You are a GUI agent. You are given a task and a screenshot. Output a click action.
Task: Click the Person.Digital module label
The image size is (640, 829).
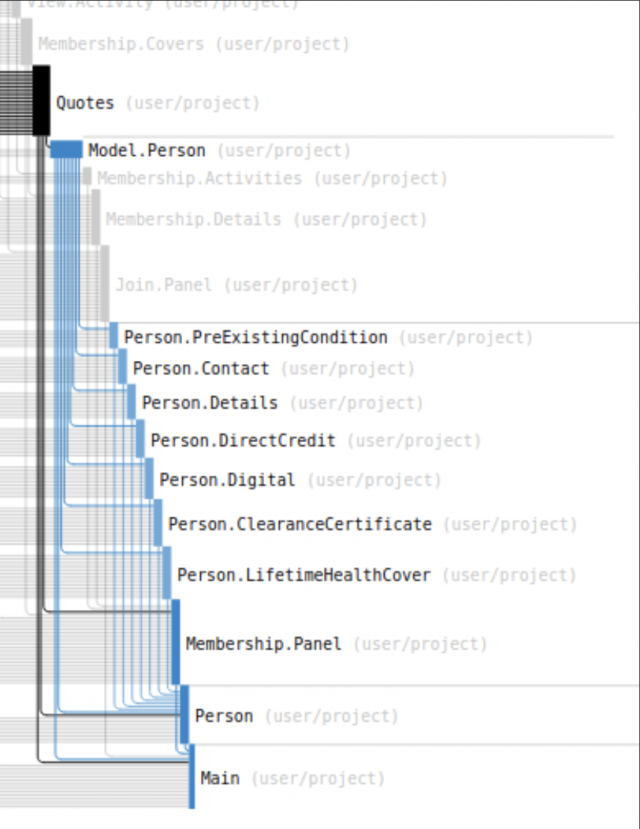point(227,480)
